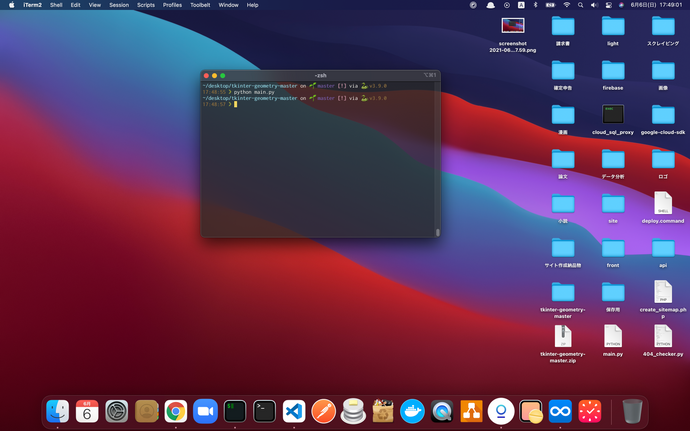
Task: Open the Contacts app in the Dock
Action: [147, 411]
